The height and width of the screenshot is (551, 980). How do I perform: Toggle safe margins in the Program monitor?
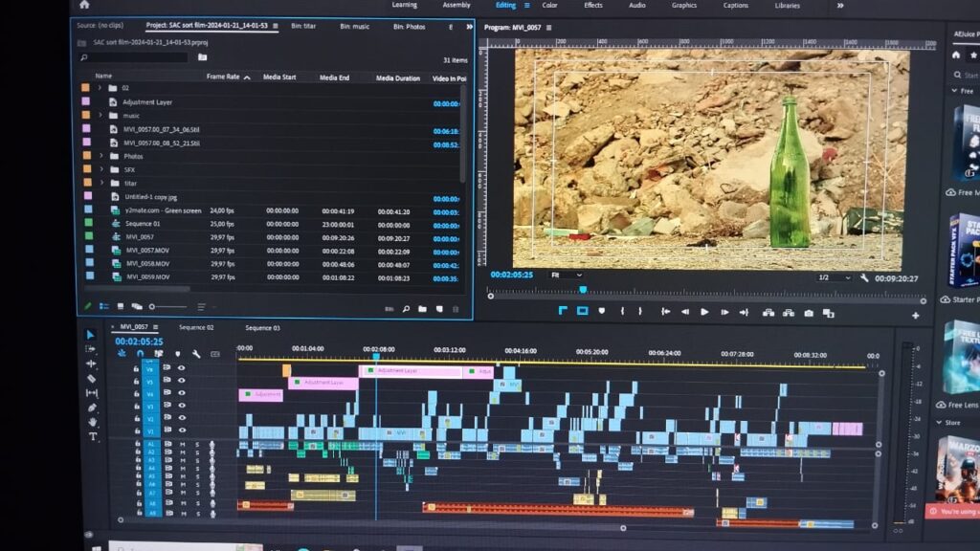click(582, 311)
